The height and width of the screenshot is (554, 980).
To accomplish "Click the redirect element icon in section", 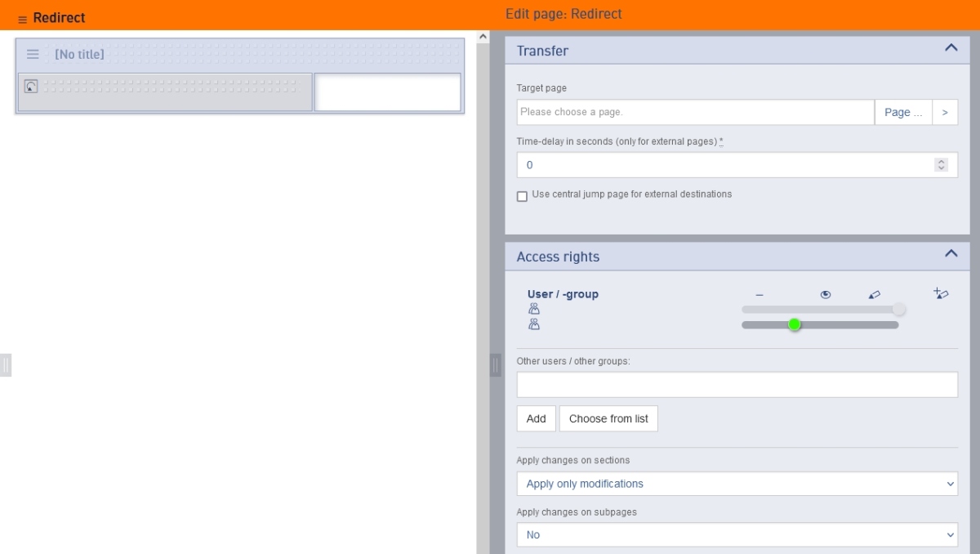I will tap(31, 86).
